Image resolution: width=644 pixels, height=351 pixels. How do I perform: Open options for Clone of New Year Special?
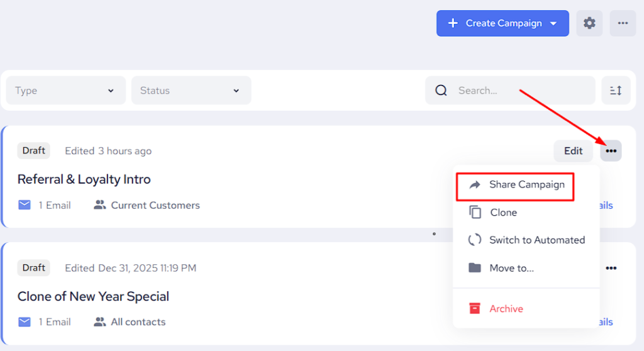(x=611, y=268)
